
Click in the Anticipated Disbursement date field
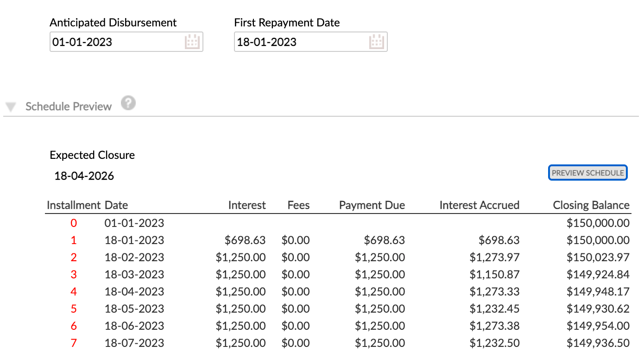(x=116, y=42)
